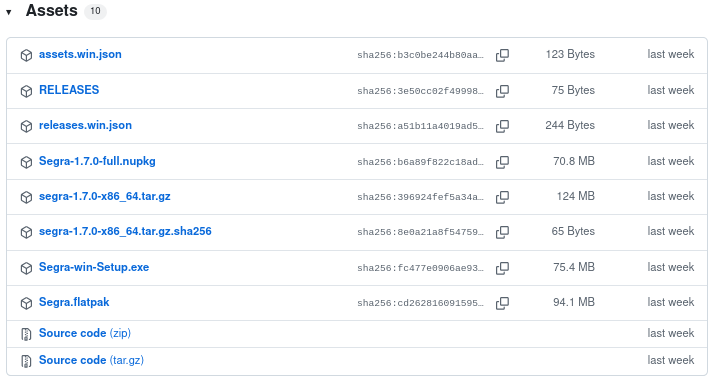Open the releases.win.json link
716x387 pixels.
85,126
